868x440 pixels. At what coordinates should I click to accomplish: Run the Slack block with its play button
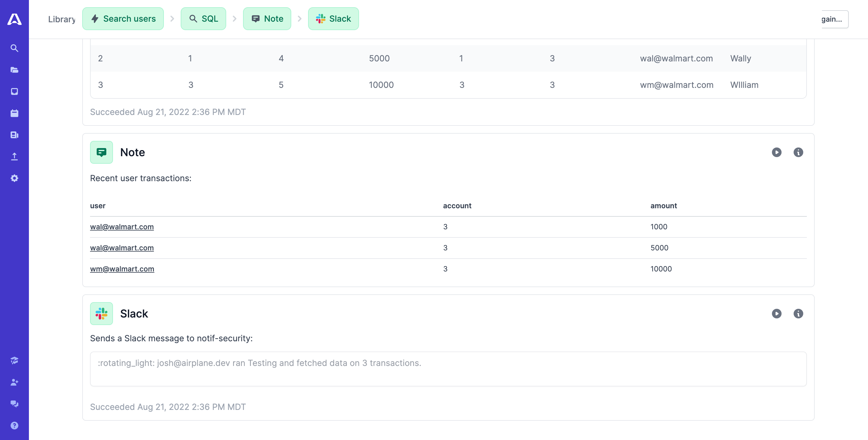click(x=776, y=313)
